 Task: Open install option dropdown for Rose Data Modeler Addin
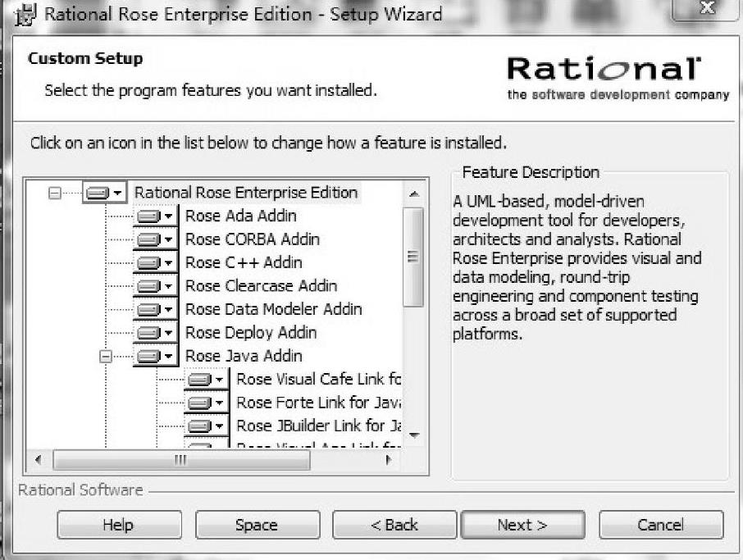tap(156, 309)
